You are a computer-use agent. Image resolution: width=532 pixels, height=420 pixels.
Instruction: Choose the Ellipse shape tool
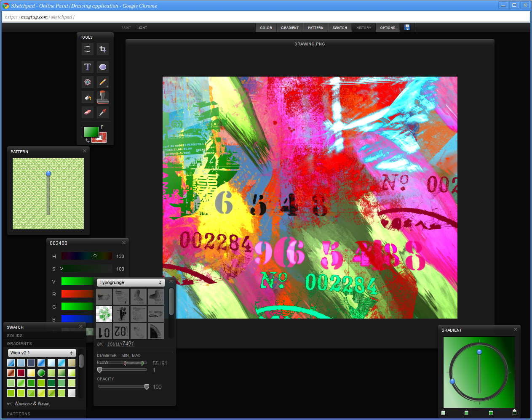102,67
